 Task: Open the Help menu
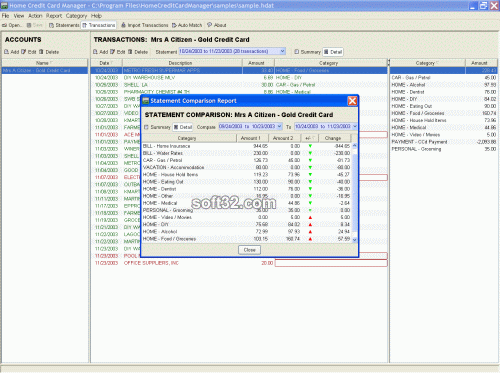tap(96, 16)
